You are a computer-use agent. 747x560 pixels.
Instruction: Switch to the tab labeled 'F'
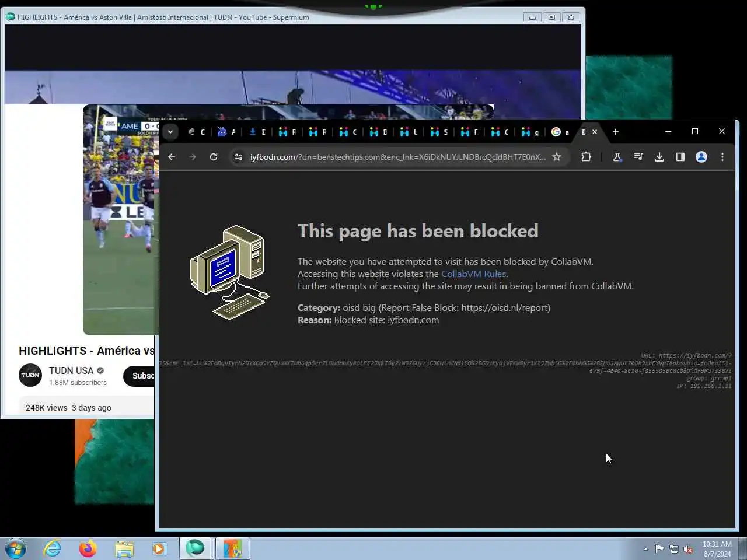[469, 132]
